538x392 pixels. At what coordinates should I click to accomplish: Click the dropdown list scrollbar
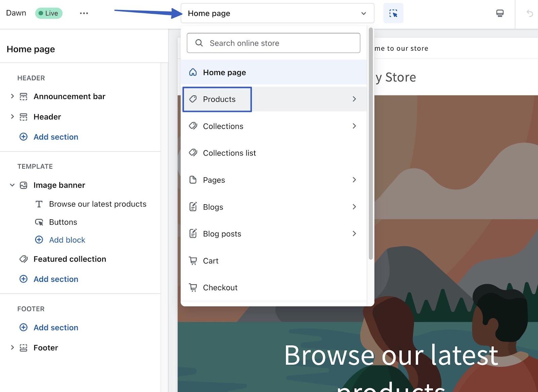(x=371, y=144)
